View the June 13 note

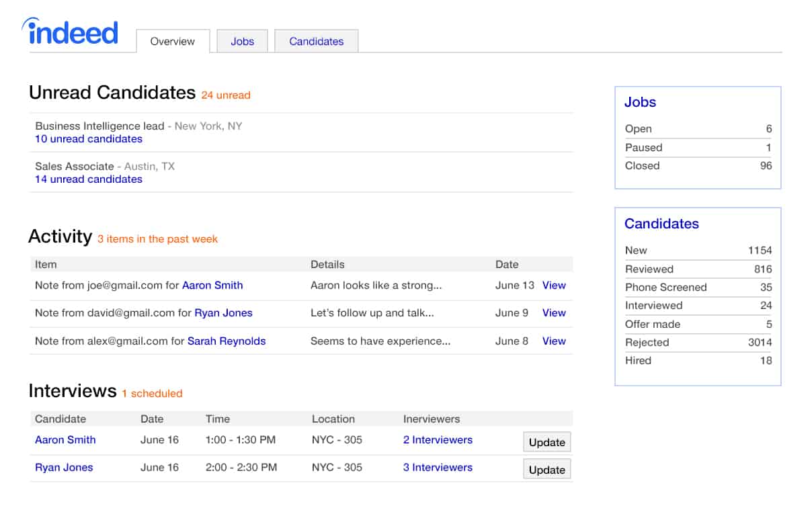pos(554,286)
